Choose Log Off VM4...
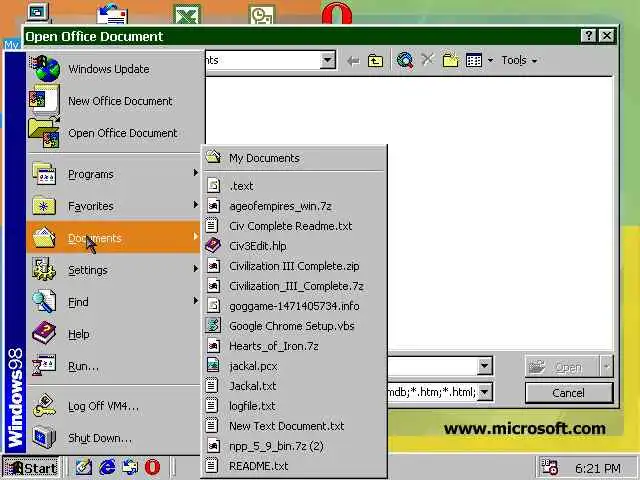This screenshot has width=640, height=480. (115, 406)
